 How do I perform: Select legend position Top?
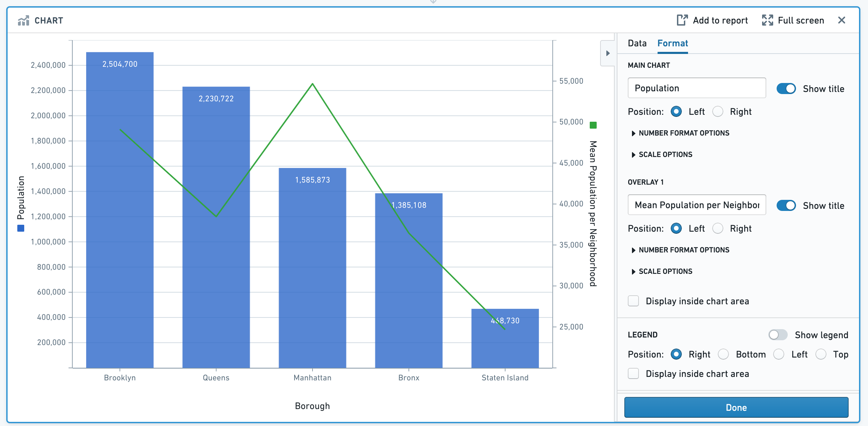click(x=821, y=354)
